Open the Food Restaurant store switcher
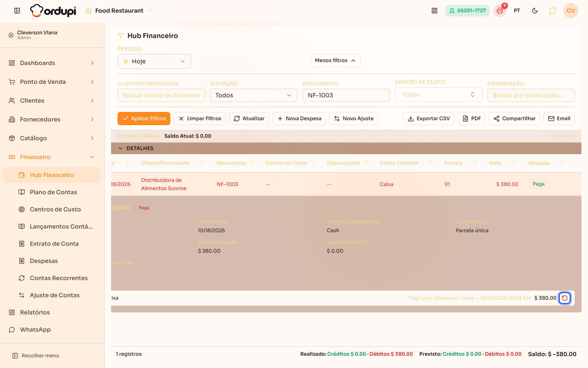Viewport: 588px width, 368px height. click(119, 11)
